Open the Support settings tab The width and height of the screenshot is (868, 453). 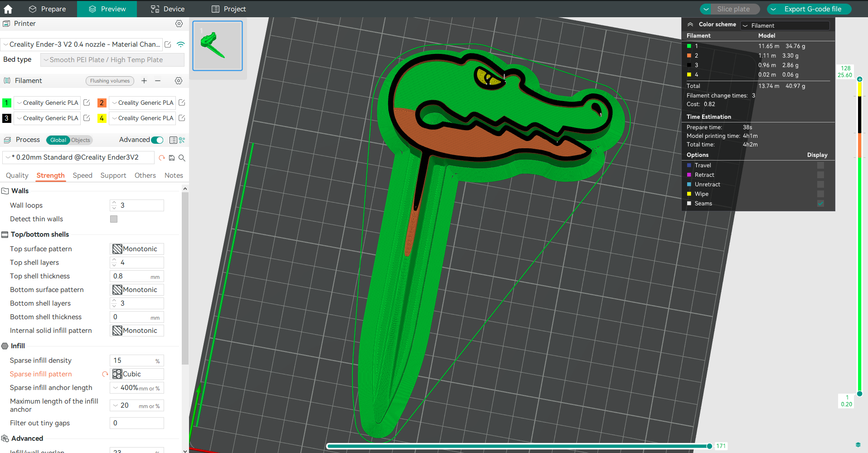tap(113, 175)
